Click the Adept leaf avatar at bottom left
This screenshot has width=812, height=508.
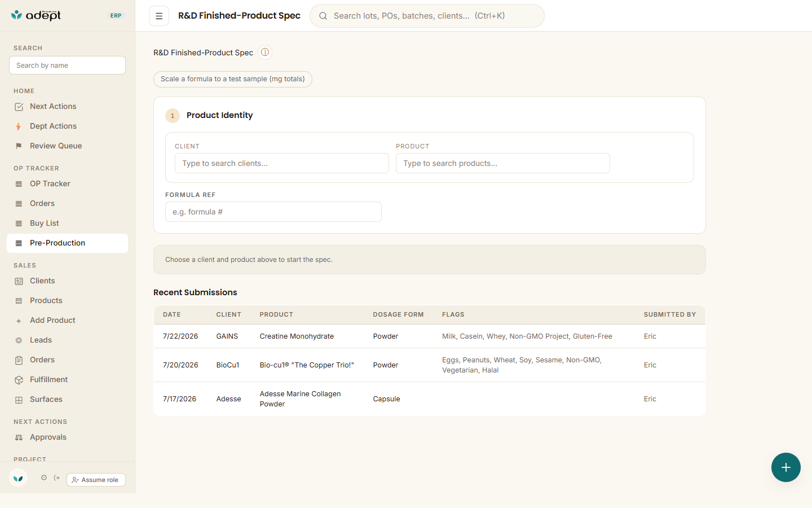click(x=18, y=478)
